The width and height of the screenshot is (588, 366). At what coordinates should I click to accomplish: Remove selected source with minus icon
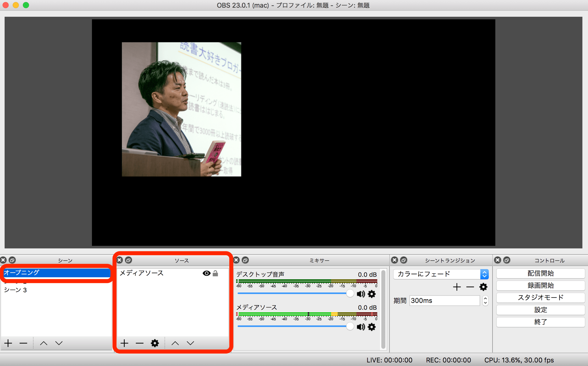click(x=140, y=343)
